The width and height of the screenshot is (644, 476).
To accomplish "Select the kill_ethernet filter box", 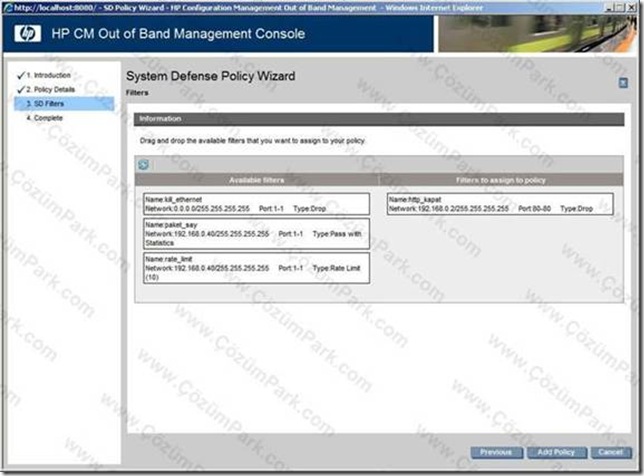I will pyautogui.click(x=256, y=204).
